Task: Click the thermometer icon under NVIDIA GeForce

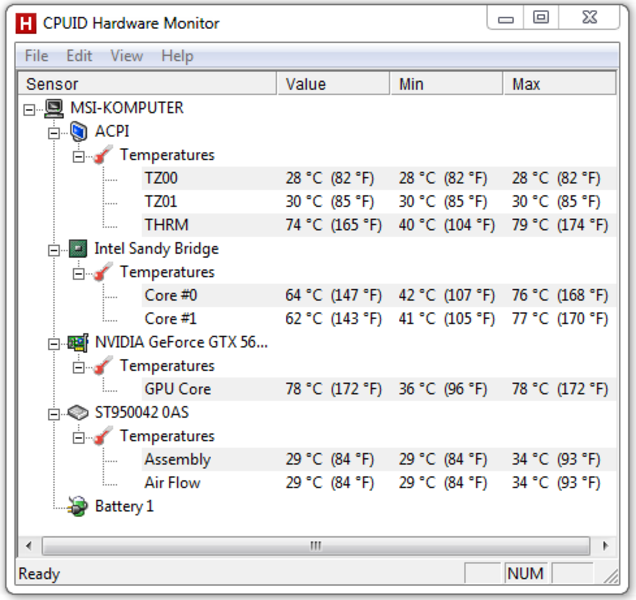Action: (103, 366)
